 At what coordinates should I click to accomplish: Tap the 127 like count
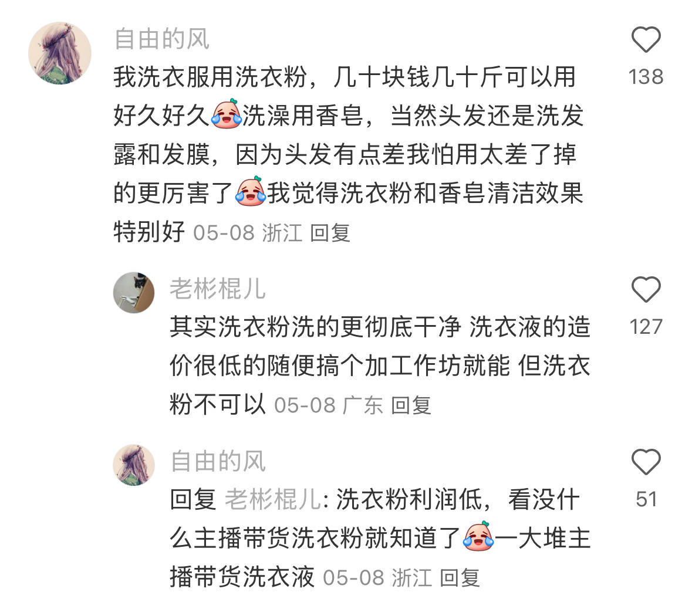tap(646, 327)
